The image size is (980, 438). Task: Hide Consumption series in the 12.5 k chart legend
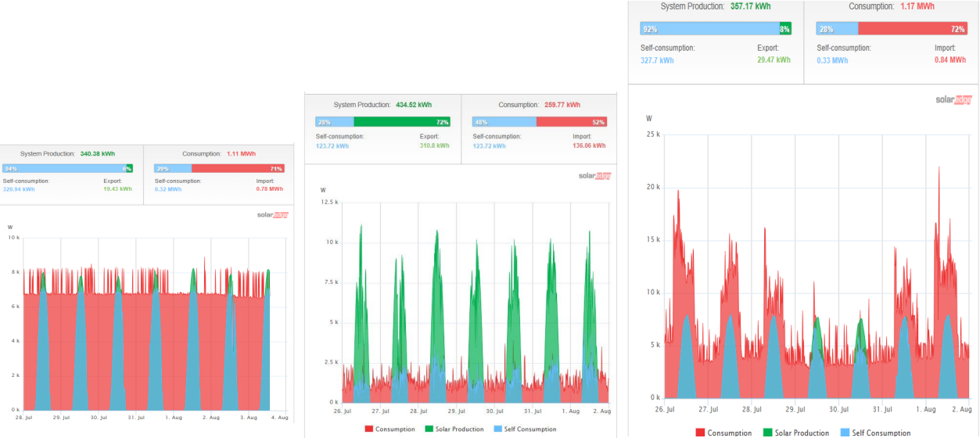(x=389, y=429)
